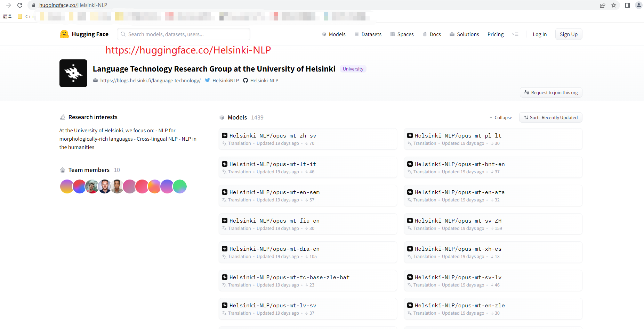Screen dimensions: 644x332
Task: Focus the search models, datasets, users field
Action: pos(184,34)
